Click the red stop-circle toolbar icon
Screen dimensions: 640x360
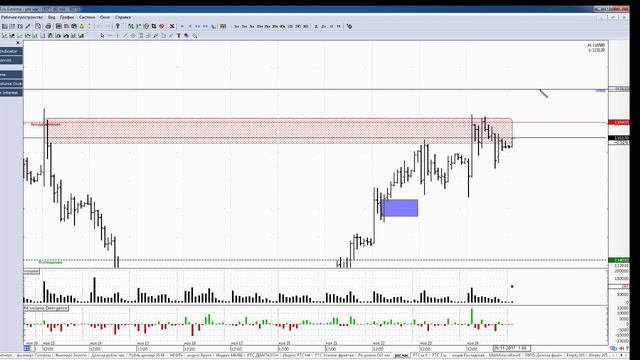(x=162, y=26)
